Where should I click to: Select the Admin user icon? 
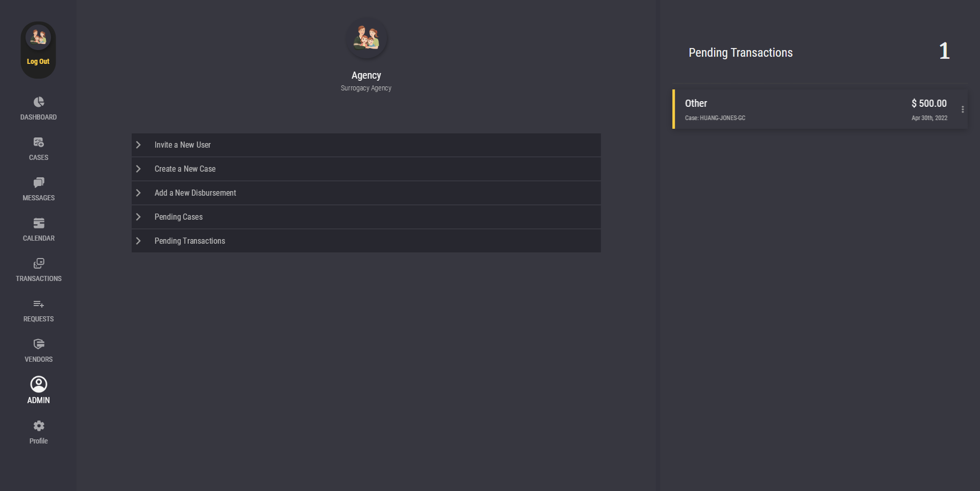tap(39, 385)
